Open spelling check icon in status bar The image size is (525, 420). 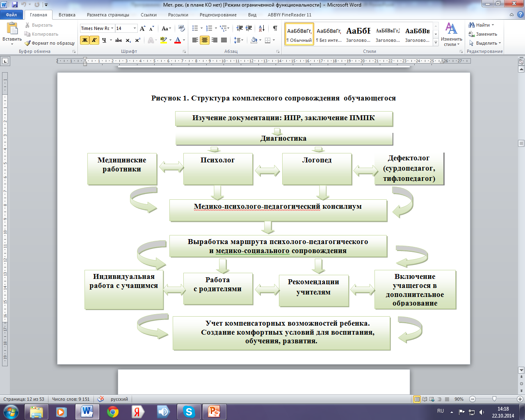101,399
